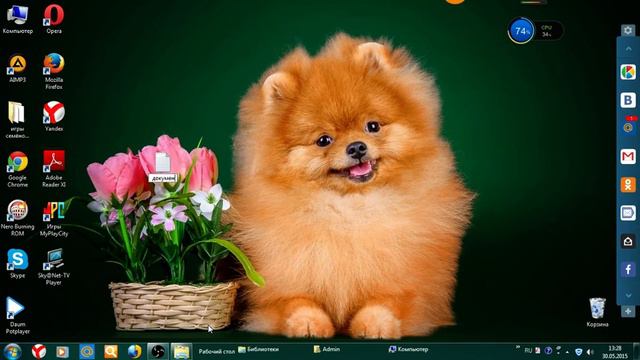Click the tray security shield icon
This screenshot has height=360, width=640.
click(x=579, y=351)
